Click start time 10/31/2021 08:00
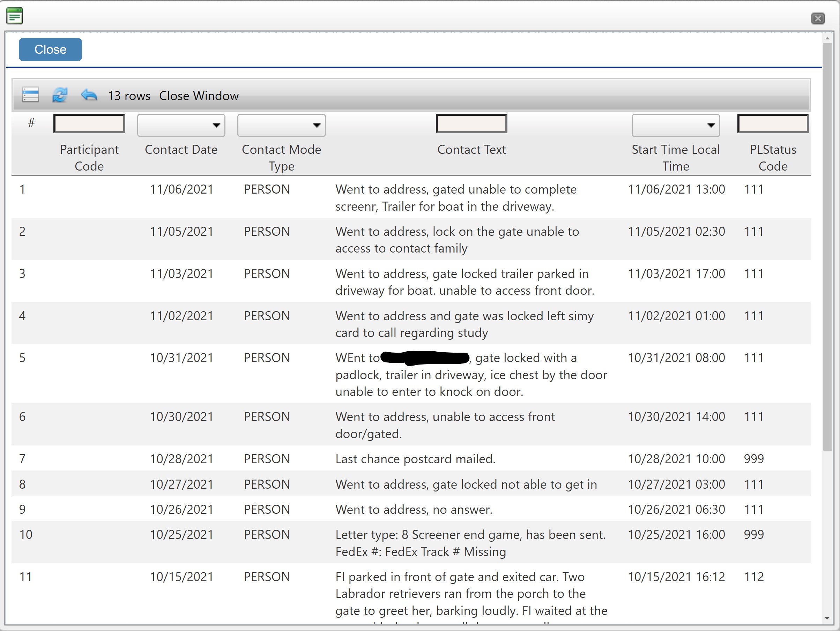Viewport: 840px width, 631px height. [x=676, y=358]
